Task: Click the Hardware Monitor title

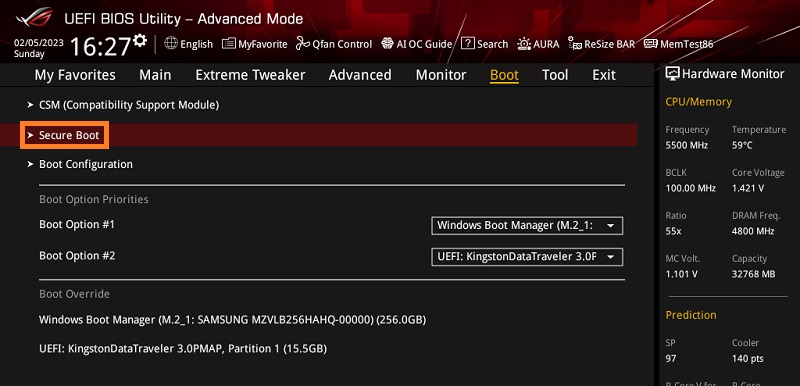Action: (x=733, y=74)
